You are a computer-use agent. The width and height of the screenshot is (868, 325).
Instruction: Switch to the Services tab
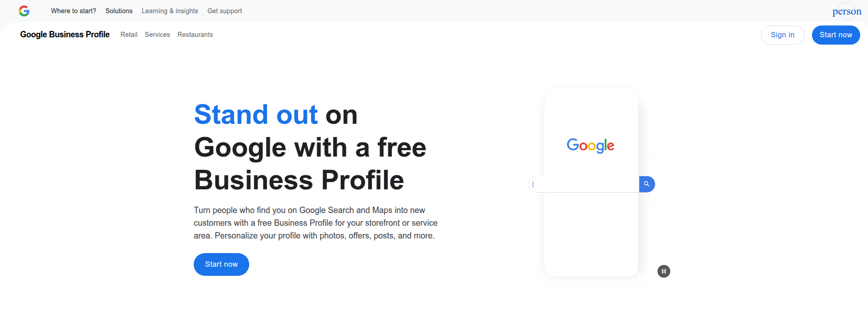coord(157,35)
